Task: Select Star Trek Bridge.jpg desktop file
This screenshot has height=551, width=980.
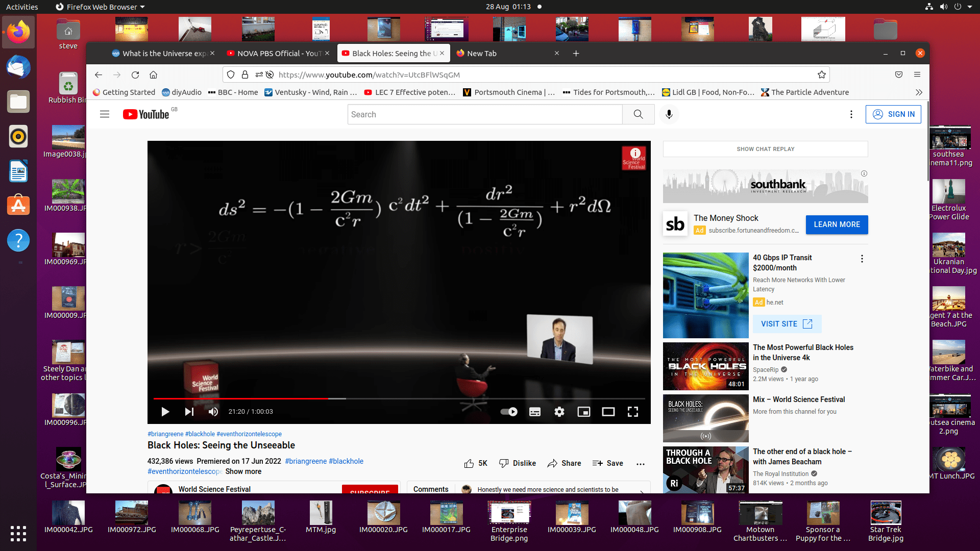Action: [886, 521]
